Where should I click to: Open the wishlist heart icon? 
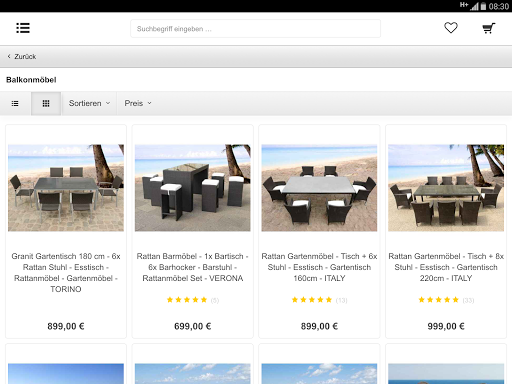point(451,28)
